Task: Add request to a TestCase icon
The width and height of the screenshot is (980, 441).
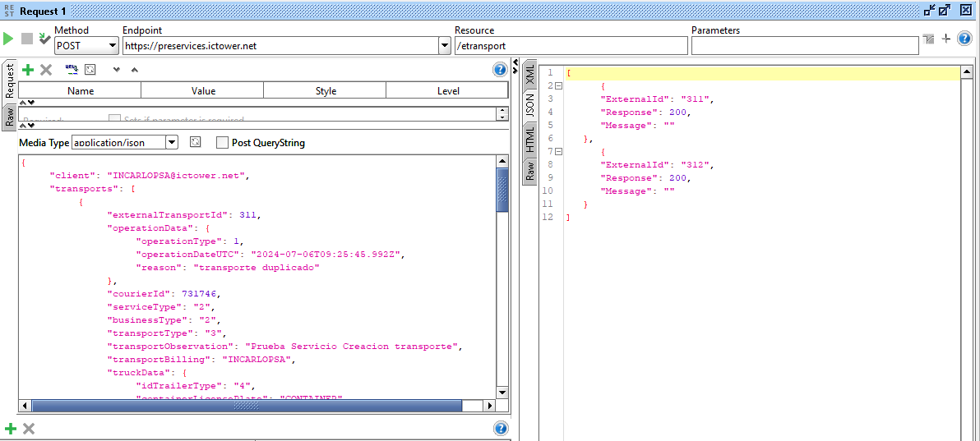Action: click(x=44, y=39)
